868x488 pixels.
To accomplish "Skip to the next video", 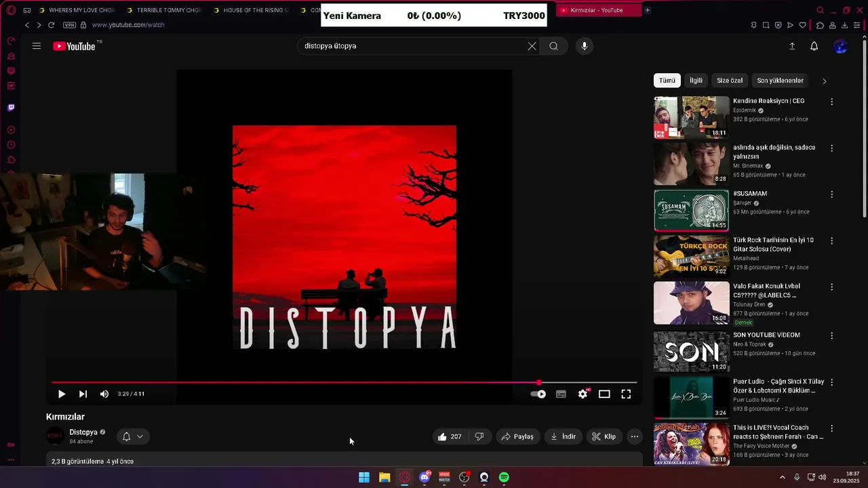I will (x=83, y=394).
